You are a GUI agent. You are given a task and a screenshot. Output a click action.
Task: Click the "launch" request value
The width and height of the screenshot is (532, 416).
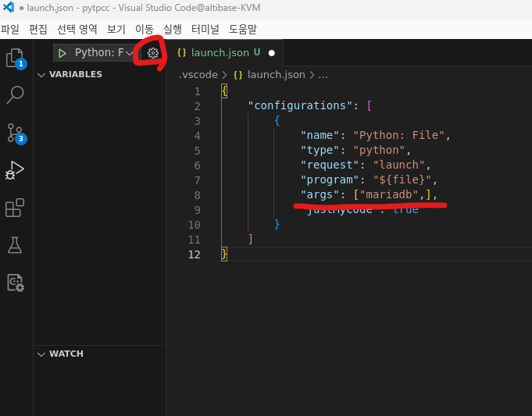coord(399,165)
